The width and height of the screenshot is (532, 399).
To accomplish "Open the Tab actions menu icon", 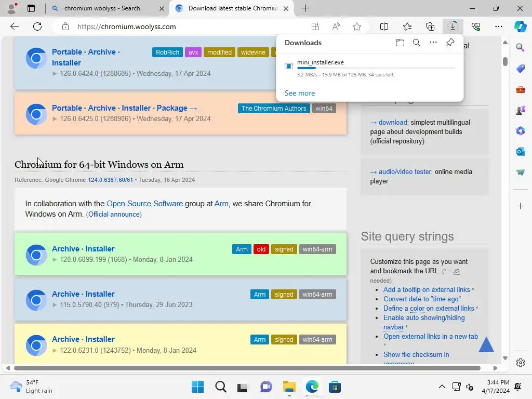I will click(x=31, y=8).
